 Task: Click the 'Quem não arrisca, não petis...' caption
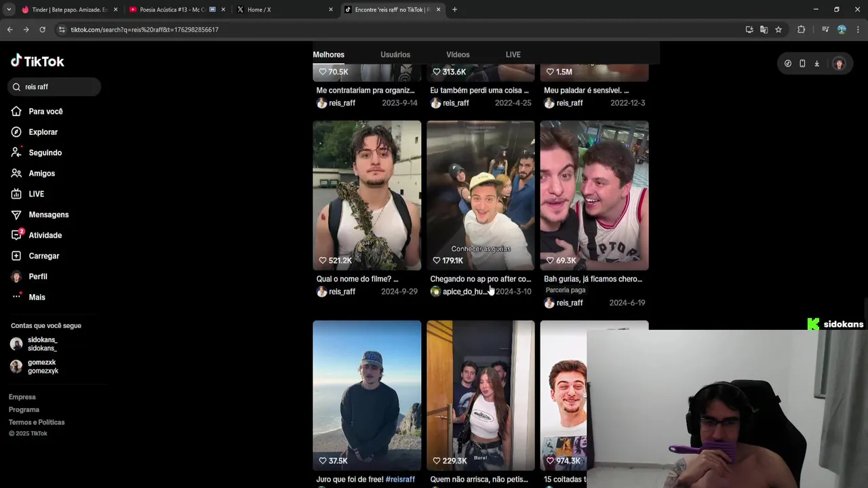pyautogui.click(x=479, y=479)
